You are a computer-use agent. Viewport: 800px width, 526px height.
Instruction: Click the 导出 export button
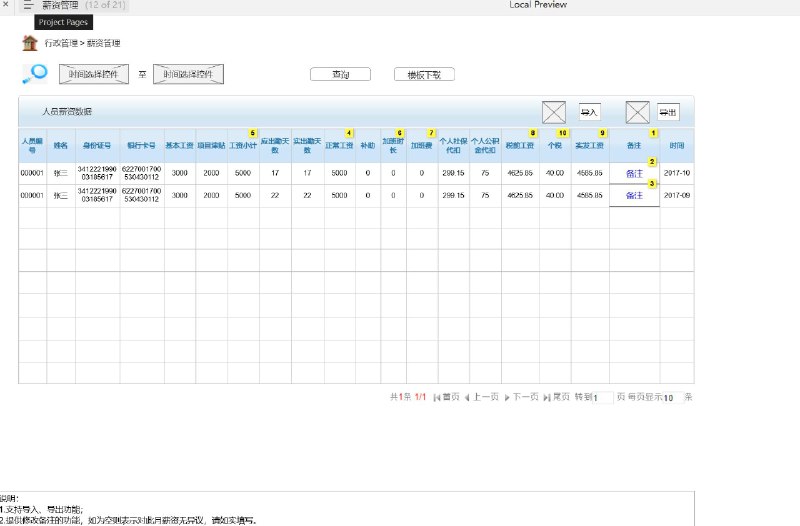coord(668,112)
